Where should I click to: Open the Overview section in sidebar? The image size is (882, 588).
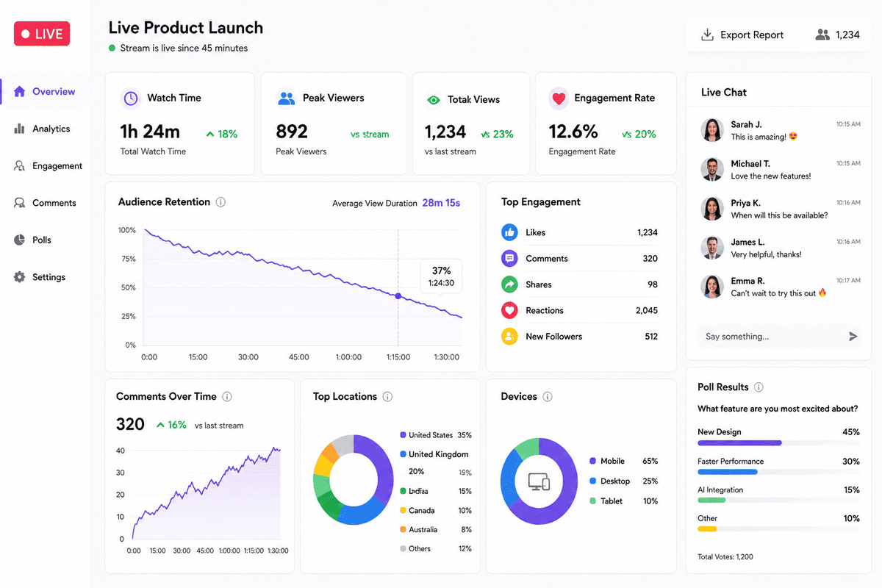click(x=44, y=92)
